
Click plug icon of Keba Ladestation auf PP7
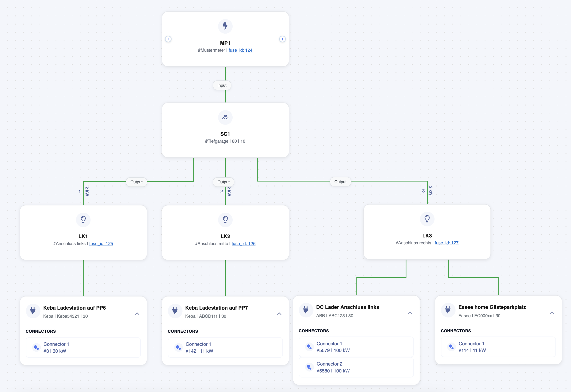tap(175, 311)
